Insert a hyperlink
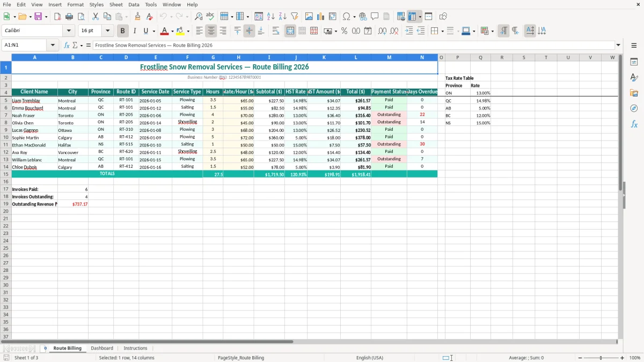The image size is (644, 362). 363,17
